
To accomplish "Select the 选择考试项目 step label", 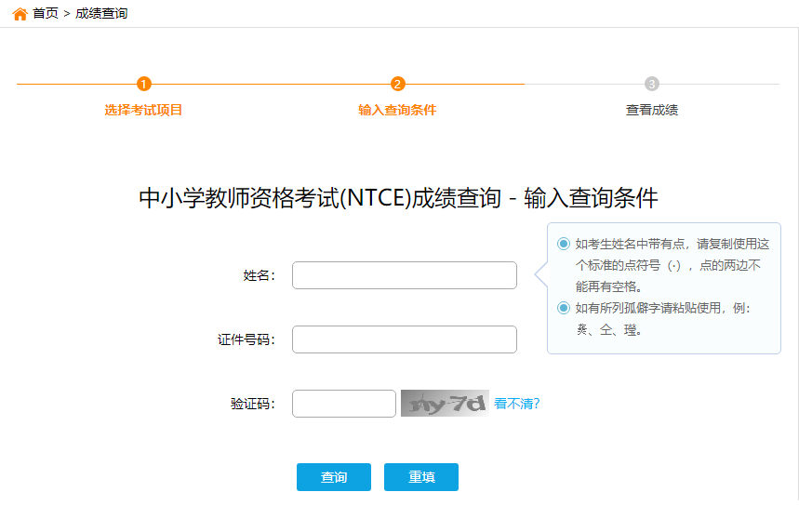I will click(143, 110).
